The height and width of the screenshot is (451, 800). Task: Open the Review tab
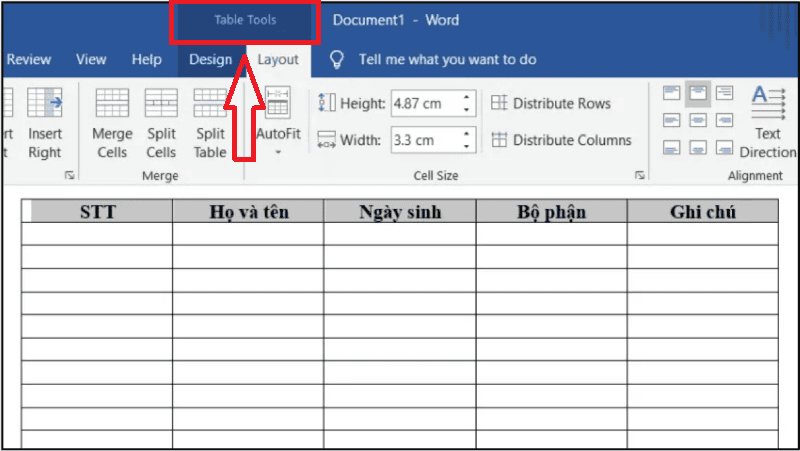[x=29, y=60]
